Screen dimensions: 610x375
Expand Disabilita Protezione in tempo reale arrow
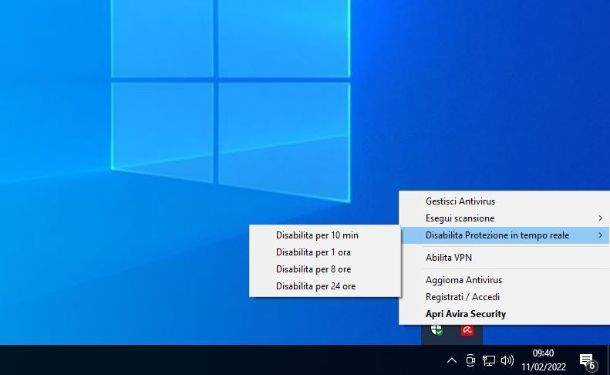pyautogui.click(x=600, y=235)
